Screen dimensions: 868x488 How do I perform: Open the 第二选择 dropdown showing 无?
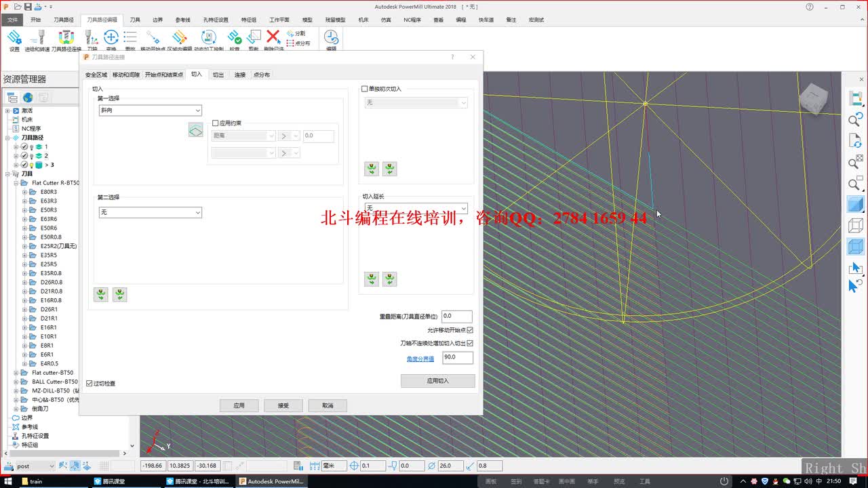(x=150, y=212)
